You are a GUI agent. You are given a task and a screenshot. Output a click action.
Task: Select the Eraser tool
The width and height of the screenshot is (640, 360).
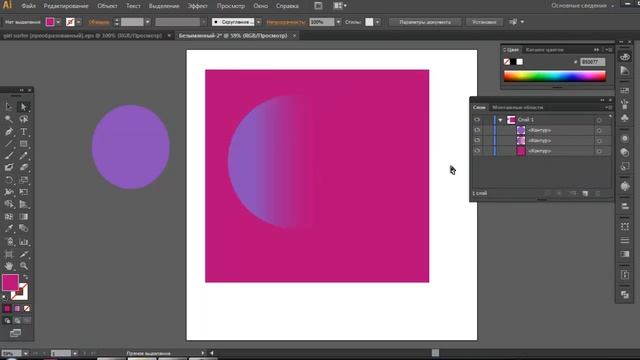tap(23, 167)
